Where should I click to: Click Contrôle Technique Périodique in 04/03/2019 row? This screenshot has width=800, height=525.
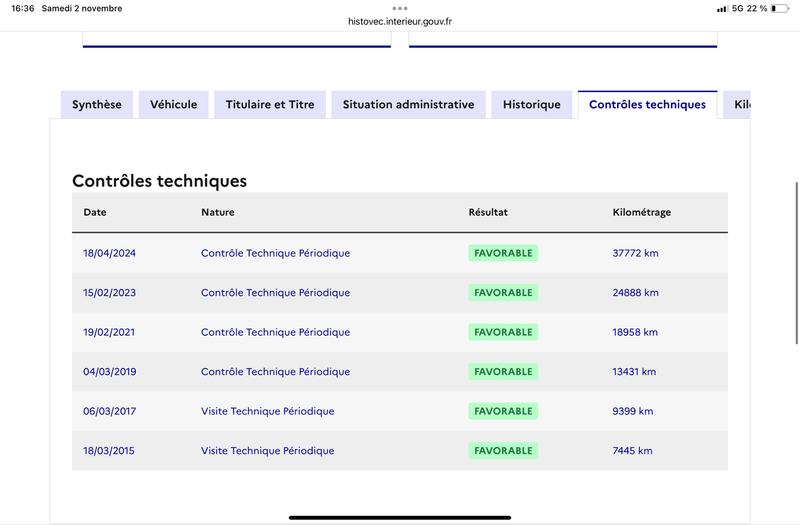click(x=276, y=371)
